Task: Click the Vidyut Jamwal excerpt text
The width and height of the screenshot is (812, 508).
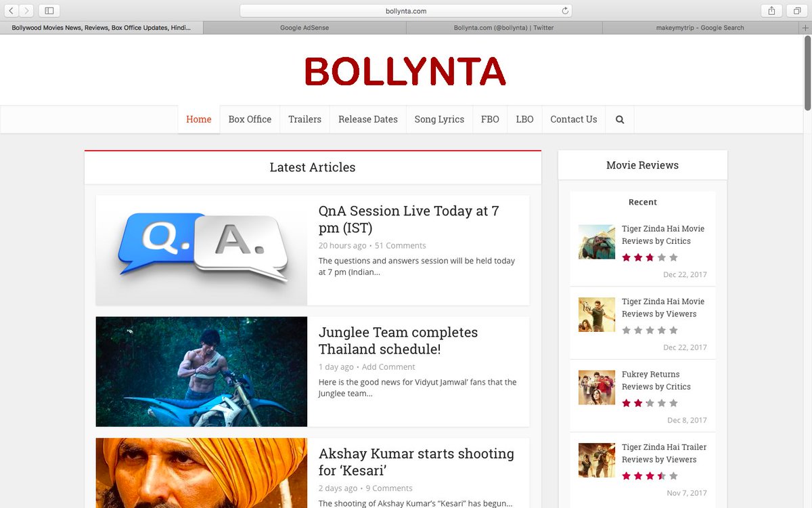Action: pos(418,387)
